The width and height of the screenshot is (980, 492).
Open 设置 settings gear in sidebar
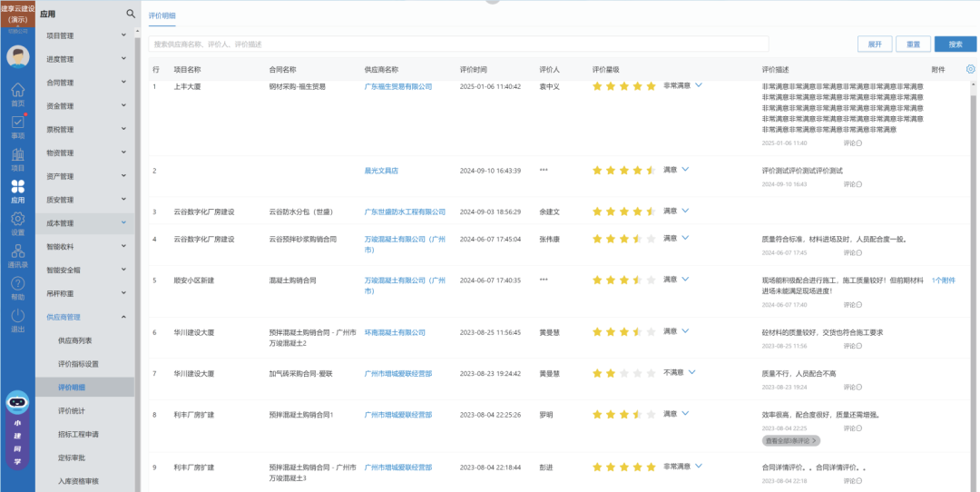(17, 223)
